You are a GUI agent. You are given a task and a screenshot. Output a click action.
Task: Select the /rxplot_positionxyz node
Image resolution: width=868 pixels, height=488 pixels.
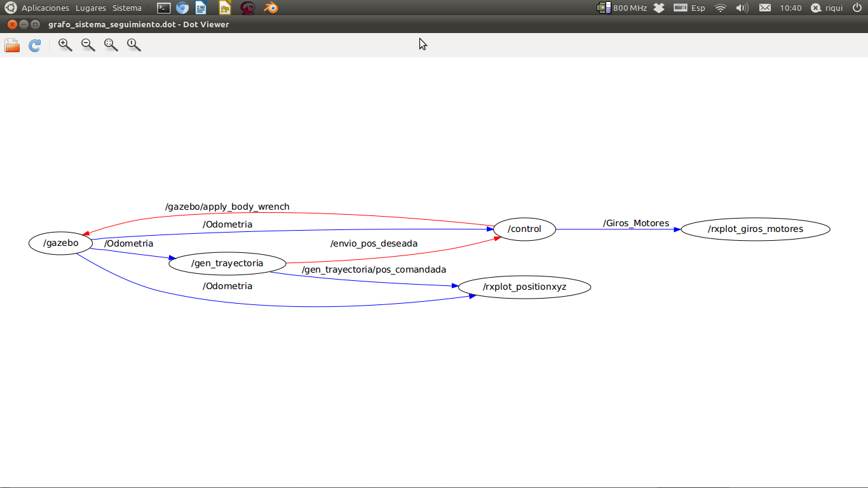(524, 287)
